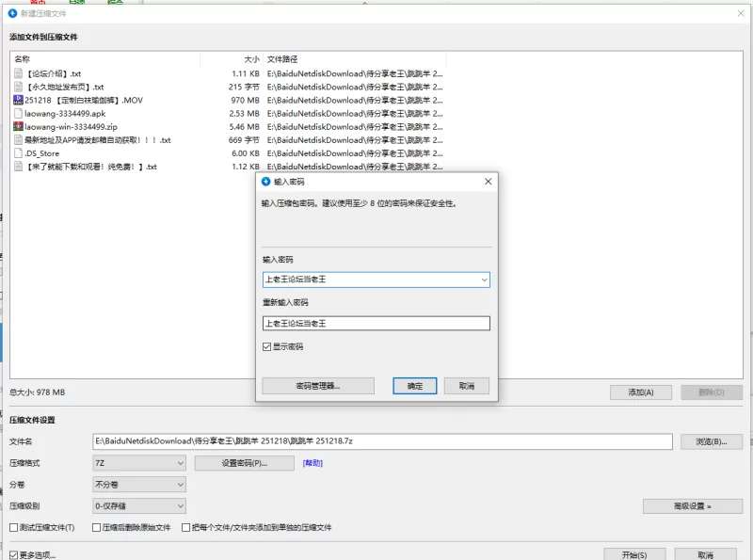The height and width of the screenshot is (560, 753).
Task: Click the app logo in 新建压缩文件 title bar
Action: click(12, 13)
